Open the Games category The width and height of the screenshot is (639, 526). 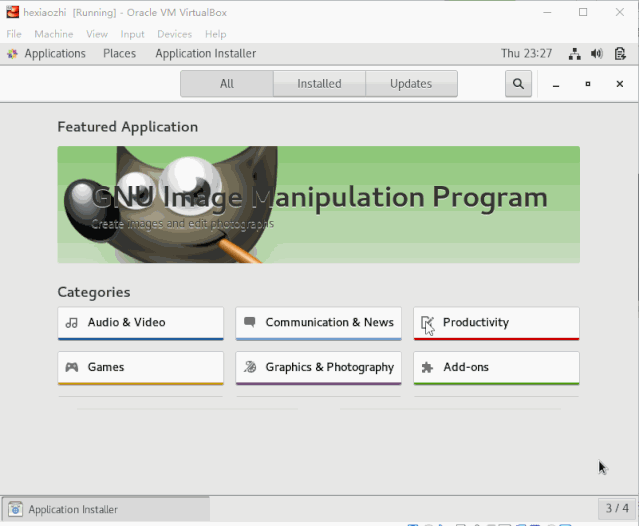tap(141, 368)
